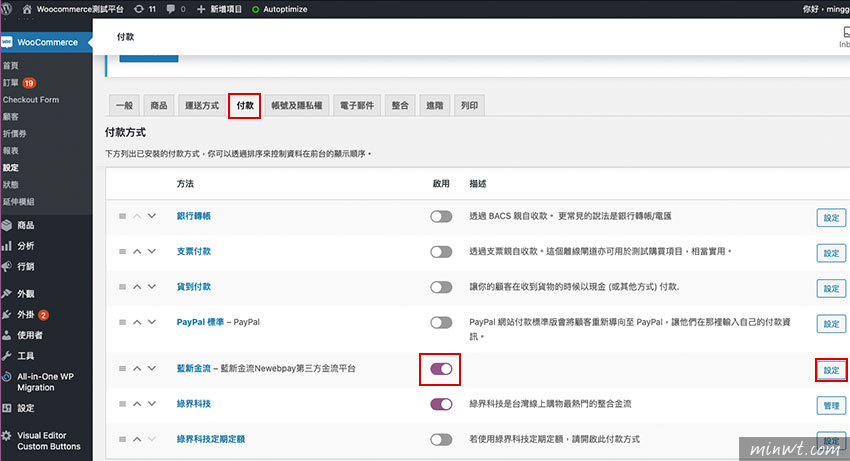850x461 pixels.
Task: Disable the 藍新金流 payment toggle
Action: click(441, 369)
